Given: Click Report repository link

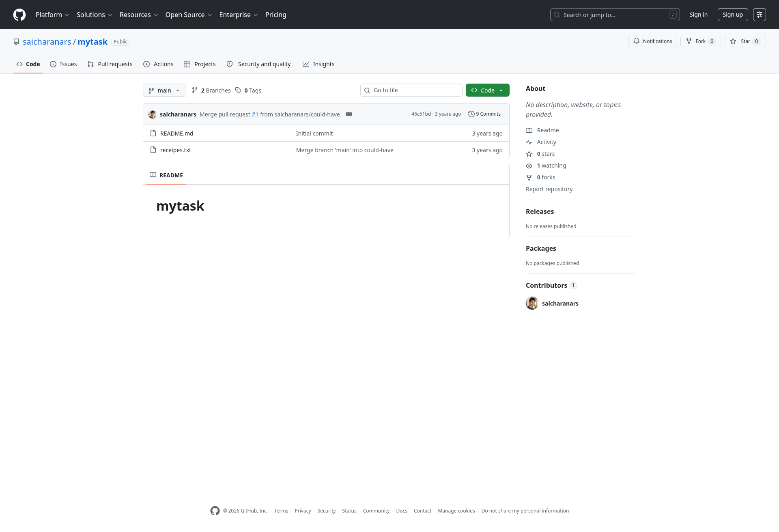Looking at the screenshot, I should click(549, 189).
